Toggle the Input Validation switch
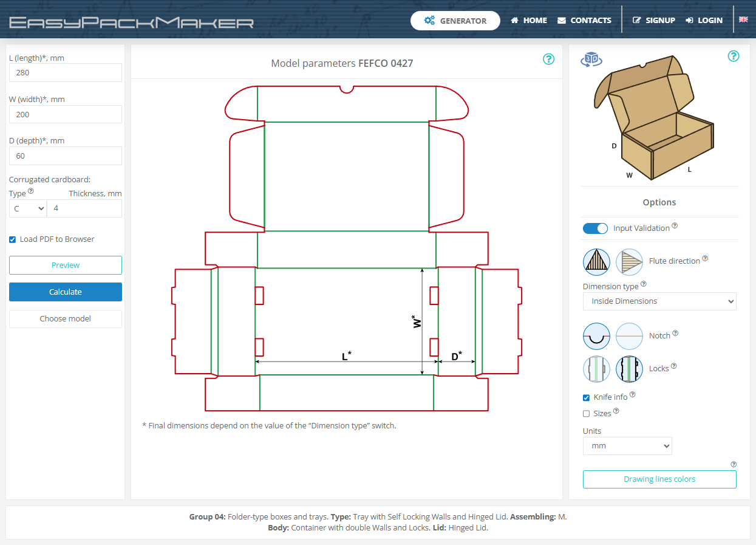Screen dimensions: 756x545 click(595, 228)
